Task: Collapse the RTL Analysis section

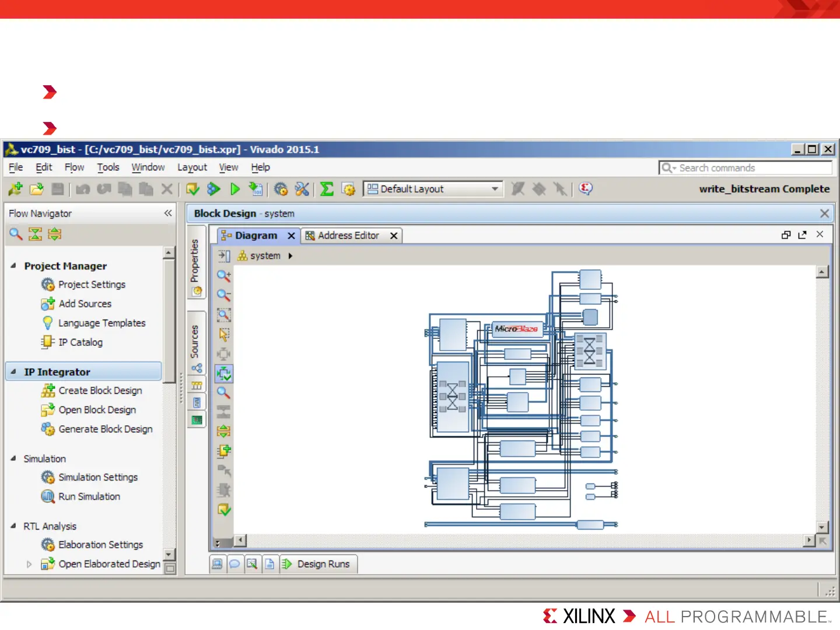Action: pos(13,526)
